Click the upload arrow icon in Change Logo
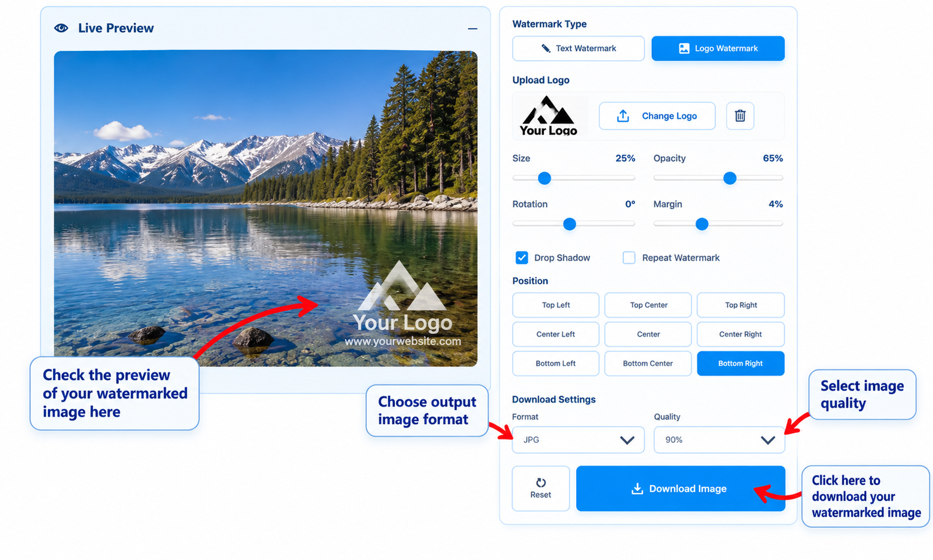 (x=623, y=116)
